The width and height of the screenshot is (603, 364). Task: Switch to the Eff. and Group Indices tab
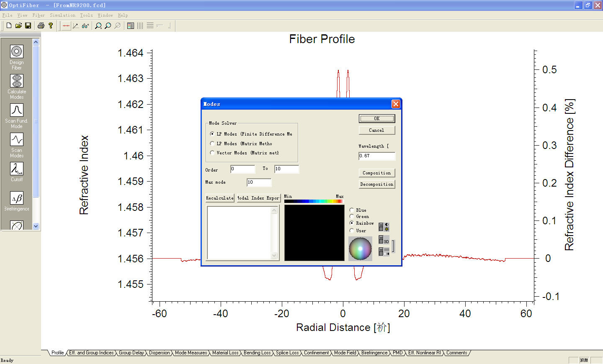[91, 353]
